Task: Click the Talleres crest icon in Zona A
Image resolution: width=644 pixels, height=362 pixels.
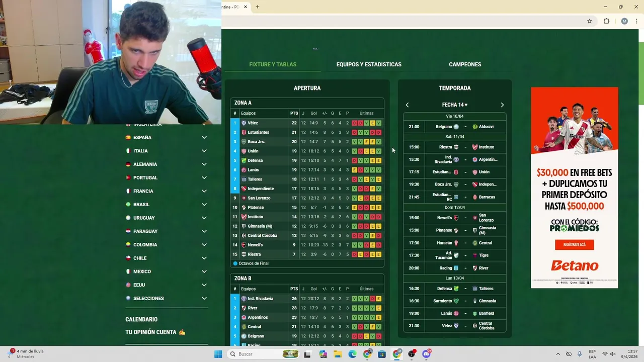Action: [244, 179]
